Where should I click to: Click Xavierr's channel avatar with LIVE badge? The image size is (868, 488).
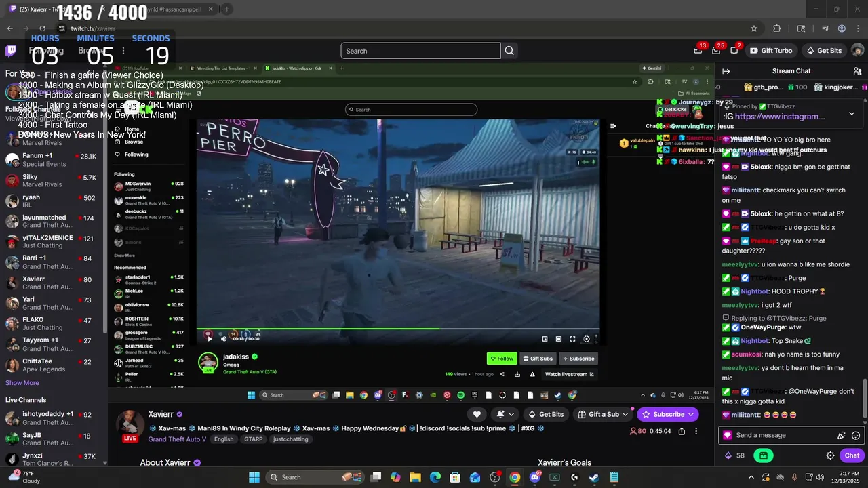(130, 426)
